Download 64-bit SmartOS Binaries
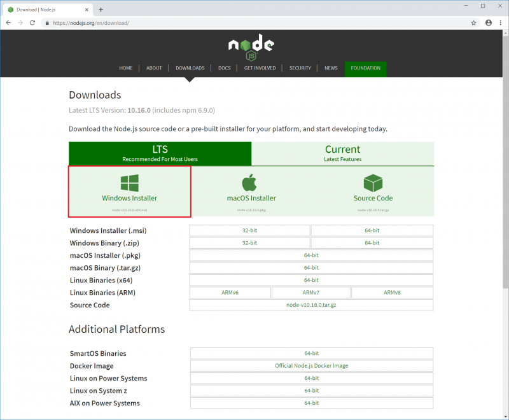 pyautogui.click(x=312, y=353)
